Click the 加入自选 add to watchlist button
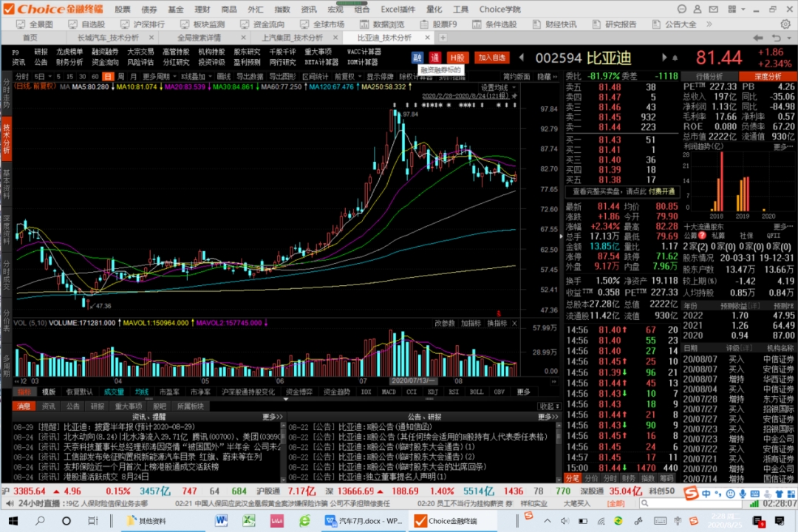The height and width of the screenshot is (532, 798). tap(491, 58)
